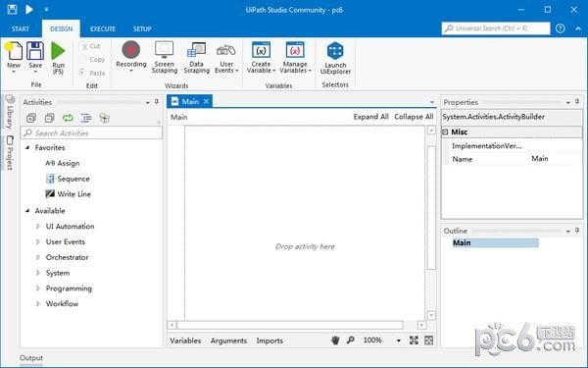
Task: Select the Write Line activity
Action: coord(69,194)
